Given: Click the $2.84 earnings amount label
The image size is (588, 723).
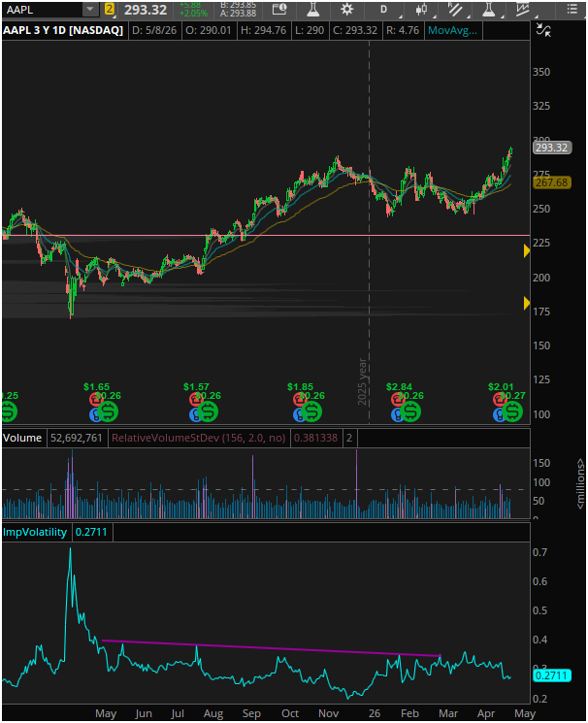Looking at the screenshot, I should click(399, 386).
